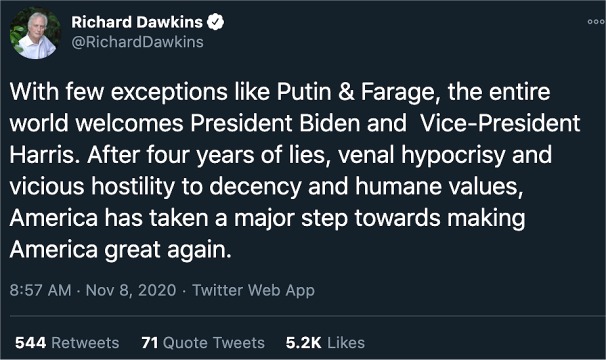Click the word Putin in the tweet
Screen dimensions: 606x360
click(304, 92)
